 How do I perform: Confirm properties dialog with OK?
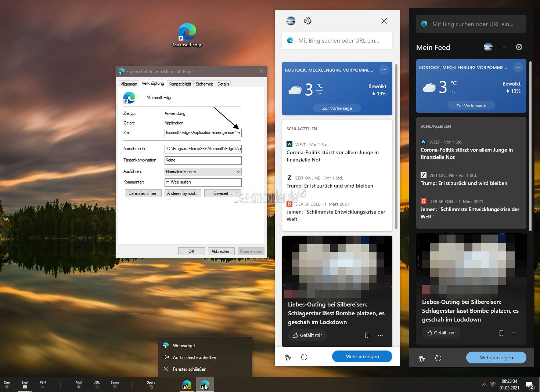[x=191, y=251]
